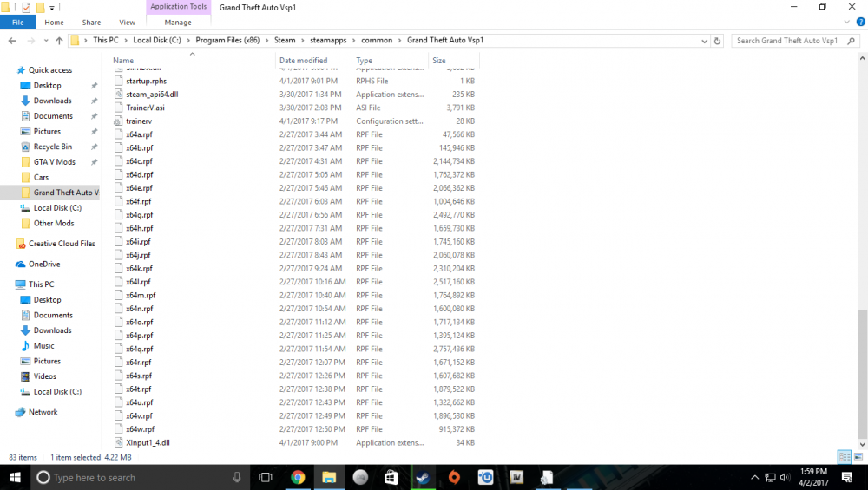This screenshot has width=868, height=490.
Task: Open Windows Start menu
Action: coord(15,477)
